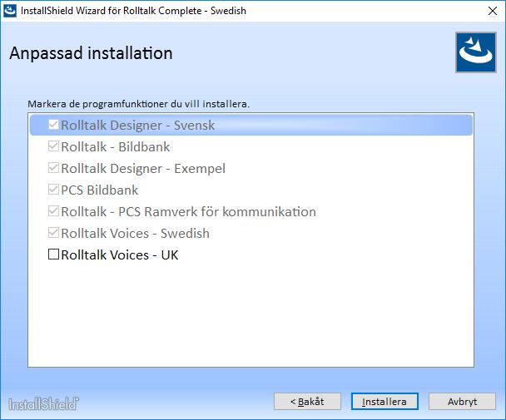Image resolution: width=506 pixels, height=420 pixels.
Task: Select the 'Rolltalk Designer - Exempel' row text
Action: point(143,168)
